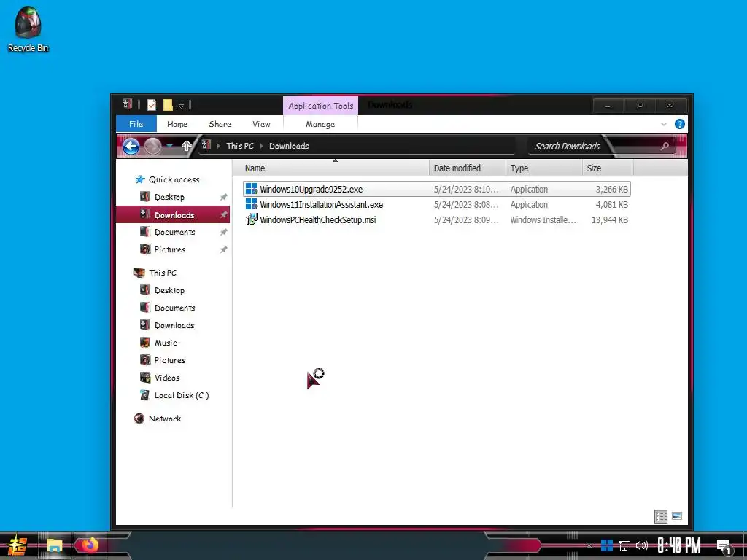Viewport: 747px width, 560px height.
Task: Open the Manage ribbon tab
Action: (320, 124)
